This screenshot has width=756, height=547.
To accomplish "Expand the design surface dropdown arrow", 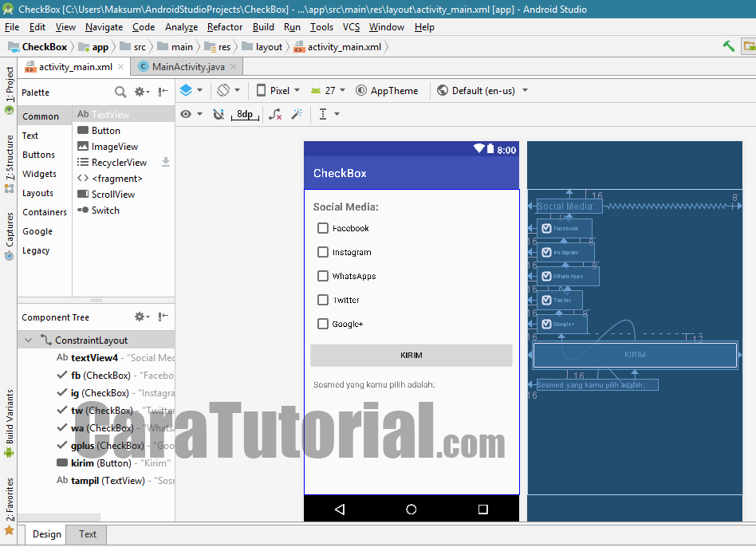I will pyautogui.click(x=199, y=90).
